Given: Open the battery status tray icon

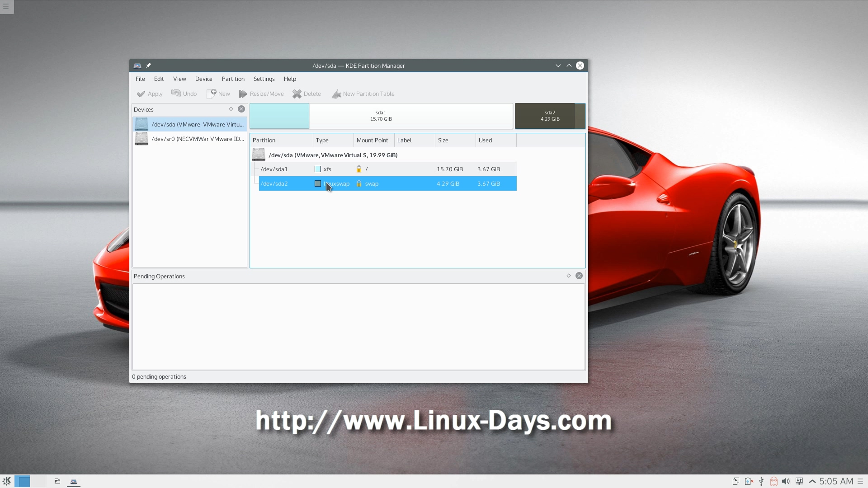Looking at the screenshot, I should (749, 481).
